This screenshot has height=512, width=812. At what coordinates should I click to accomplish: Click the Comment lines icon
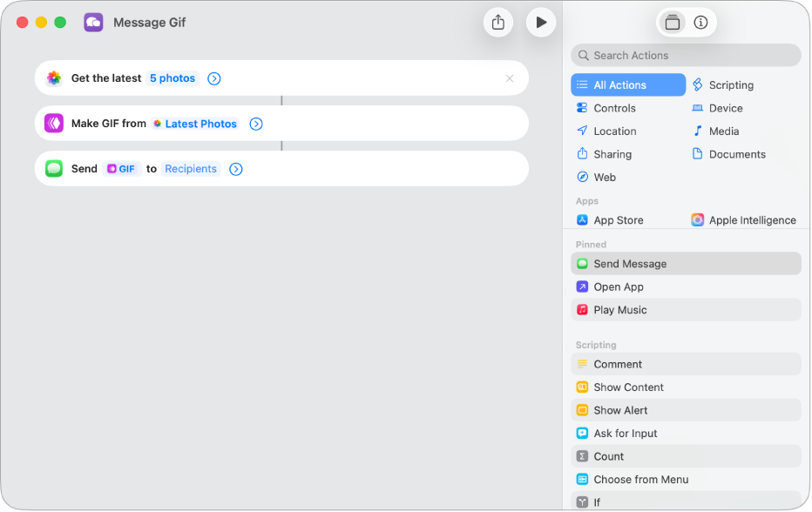582,365
